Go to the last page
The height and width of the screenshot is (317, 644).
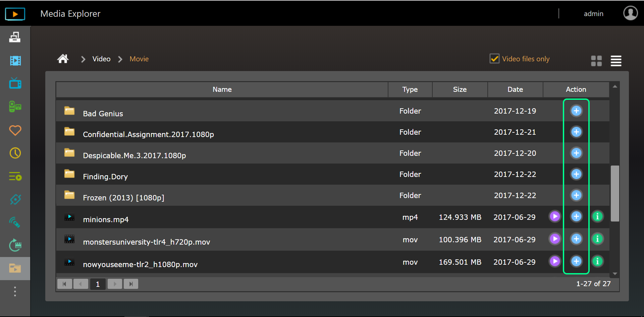tap(131, 284)
